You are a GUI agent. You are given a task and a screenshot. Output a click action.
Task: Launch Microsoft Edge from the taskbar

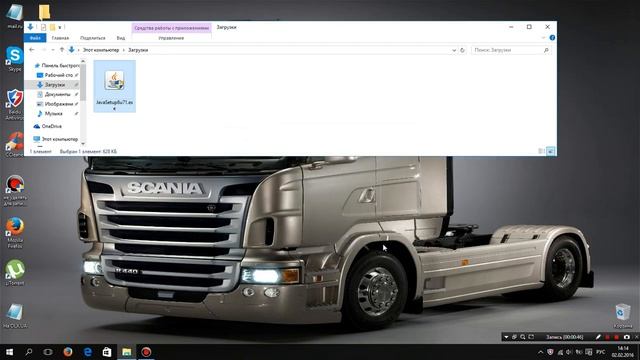click(x=87, y=352)
